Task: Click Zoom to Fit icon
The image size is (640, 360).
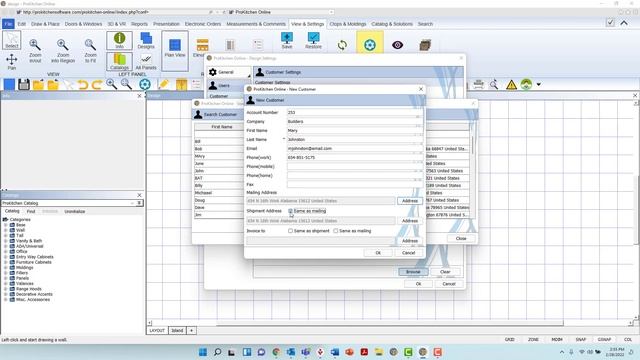Action: click(x=90, y=51)
